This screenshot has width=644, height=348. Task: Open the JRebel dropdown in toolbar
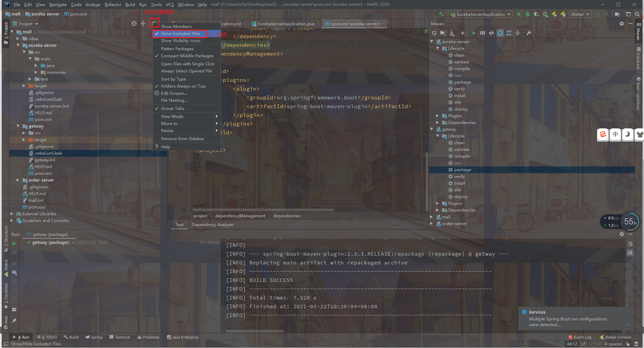pos(580,14)
